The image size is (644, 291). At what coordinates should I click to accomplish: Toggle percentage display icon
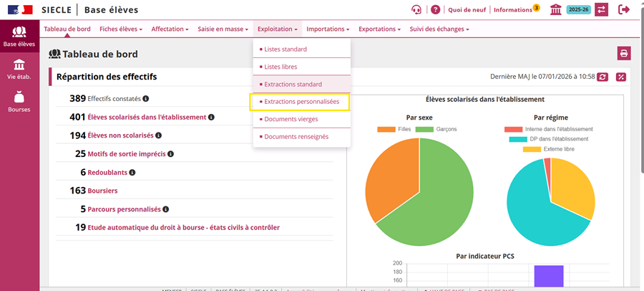point(621,77)
